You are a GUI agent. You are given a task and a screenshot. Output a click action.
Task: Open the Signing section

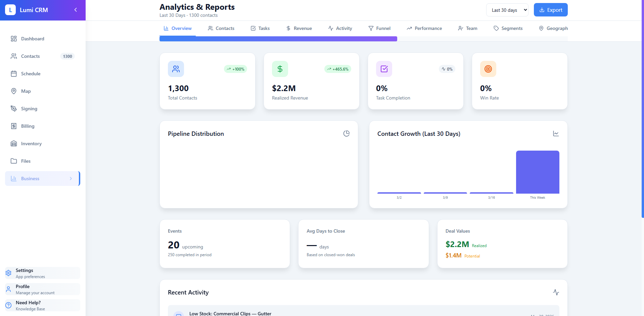point(29,109)
